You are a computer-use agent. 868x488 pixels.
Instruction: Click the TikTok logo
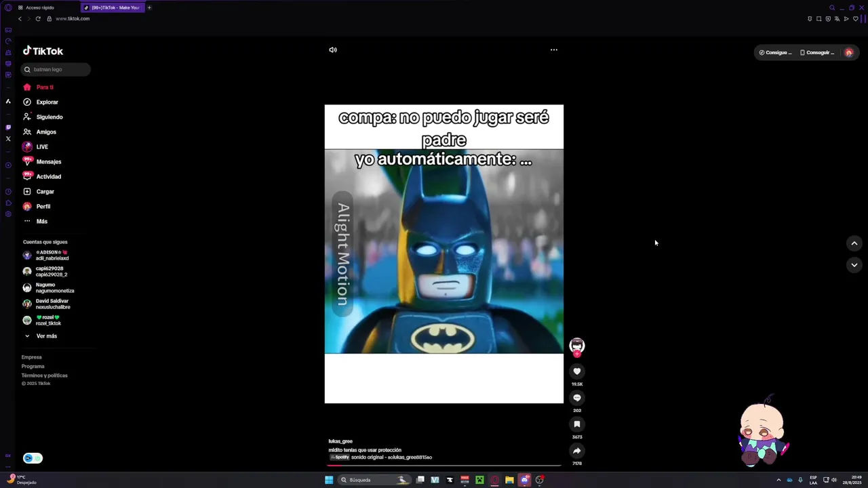coord(43,51)
